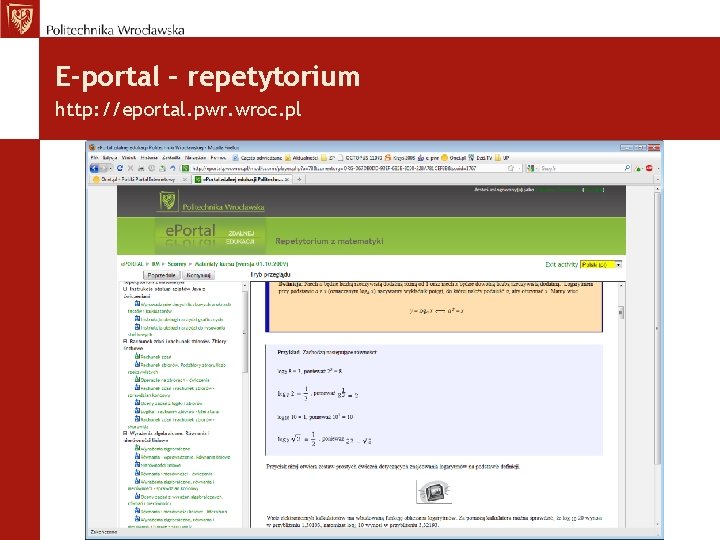This screenshot has width=720, height=540.
Task: Collapse Rachunek zdań i rachunek zbiorów section
Action: click(x=125, y=342)
